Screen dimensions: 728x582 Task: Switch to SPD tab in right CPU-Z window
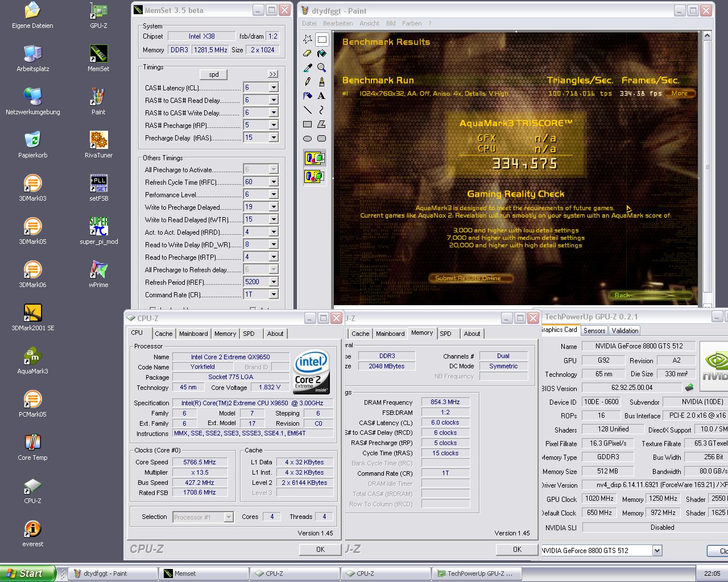coord(445,334)
